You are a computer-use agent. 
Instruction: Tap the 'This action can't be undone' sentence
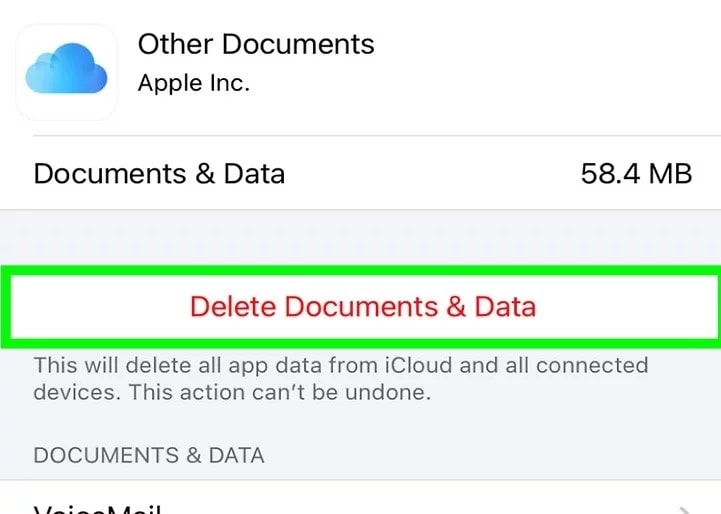(x=300, y=393)
